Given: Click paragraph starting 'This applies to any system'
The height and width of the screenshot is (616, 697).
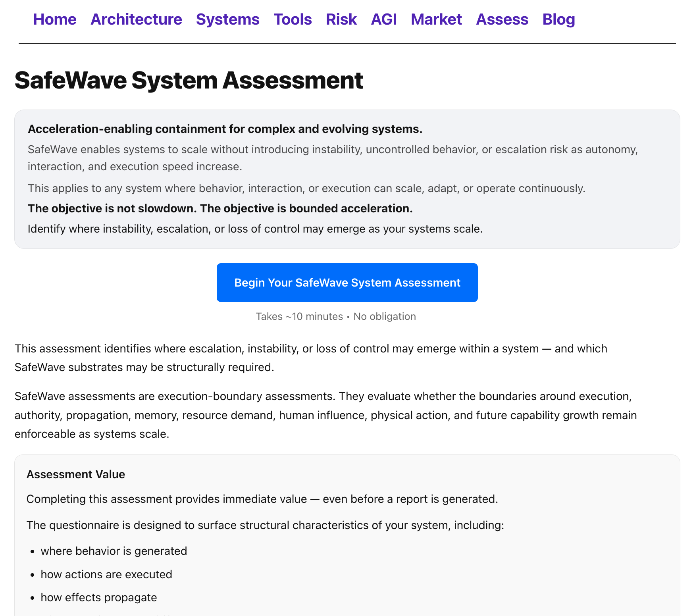Looking at the screenshot, I should tap(306, 188).
